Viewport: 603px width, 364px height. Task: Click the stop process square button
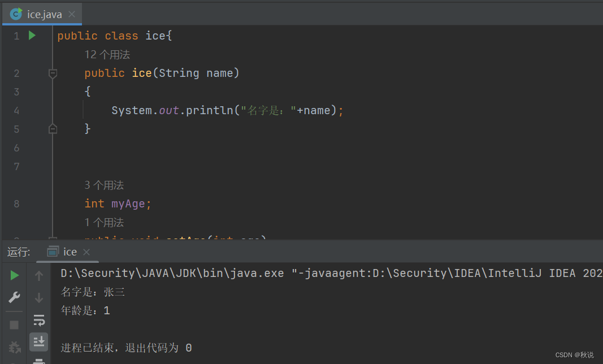pyautogui.click(x=14, y=325)
